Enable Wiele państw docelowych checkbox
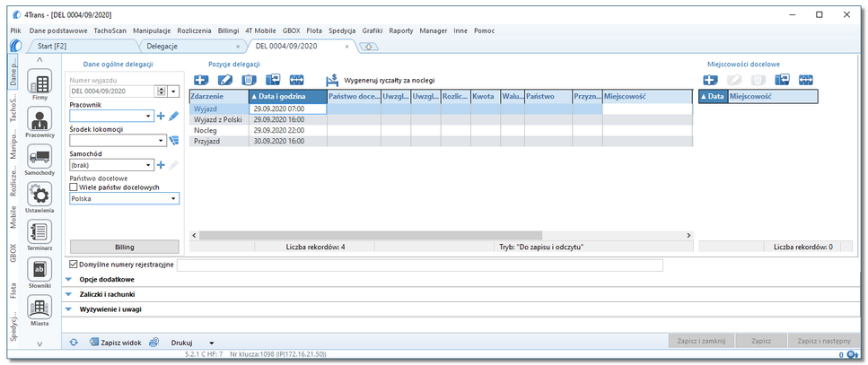 click(x=74, y=187)
